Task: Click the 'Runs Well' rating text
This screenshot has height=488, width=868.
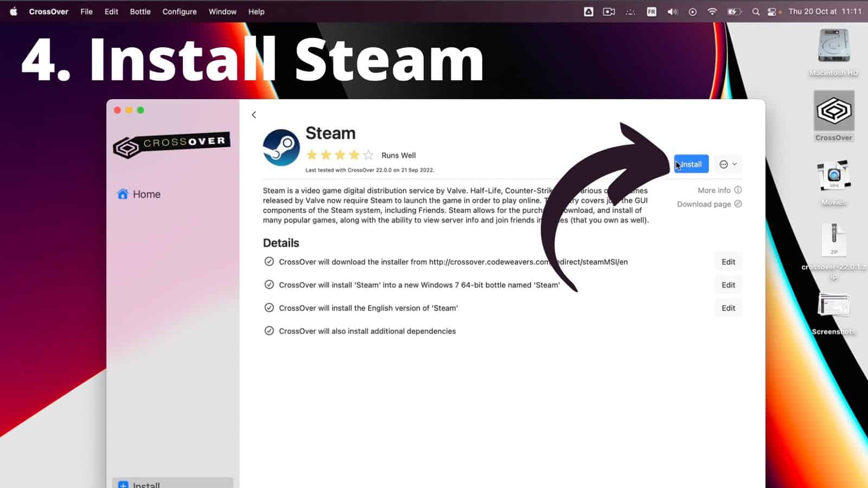Action: coord(398,156)
